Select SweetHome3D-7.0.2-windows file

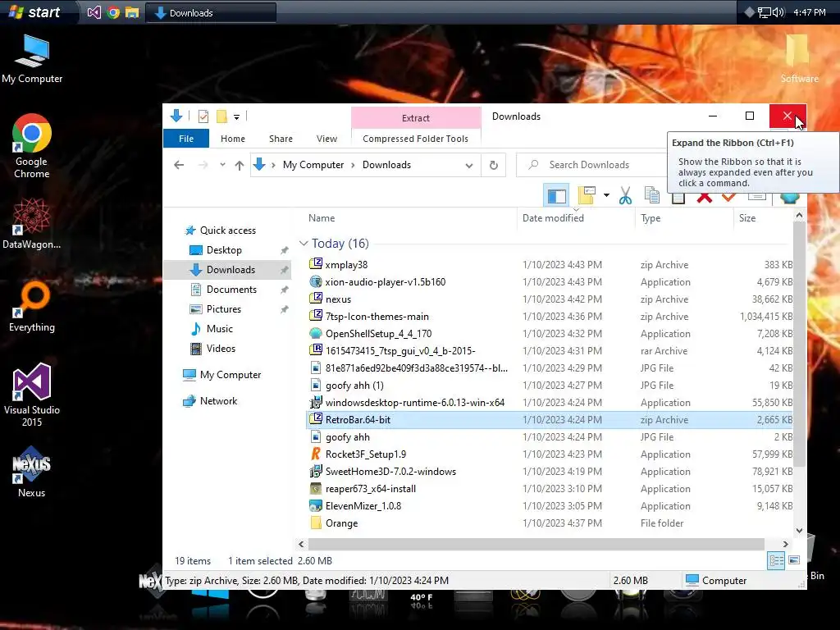coord(390,472)
